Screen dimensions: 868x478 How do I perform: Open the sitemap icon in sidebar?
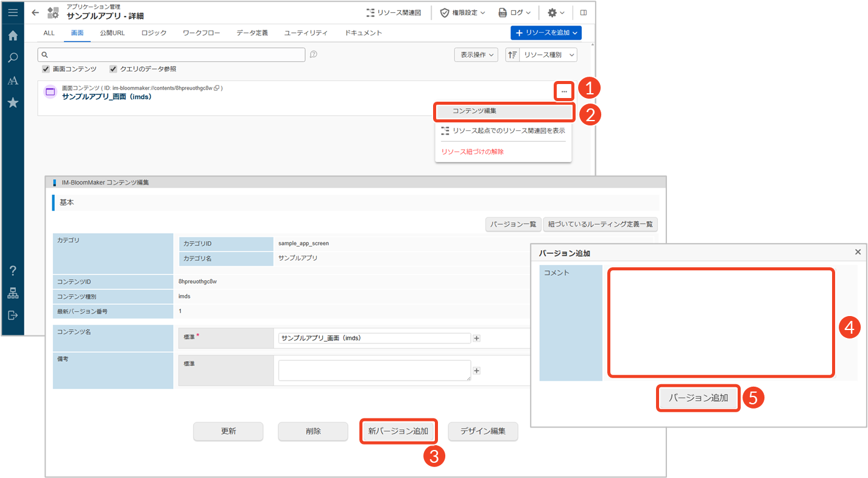13,293
